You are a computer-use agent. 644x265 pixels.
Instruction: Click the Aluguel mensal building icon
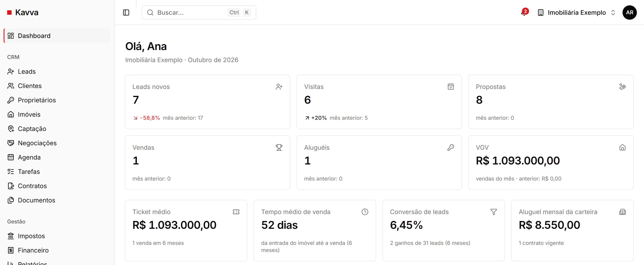tap(622, 212)
